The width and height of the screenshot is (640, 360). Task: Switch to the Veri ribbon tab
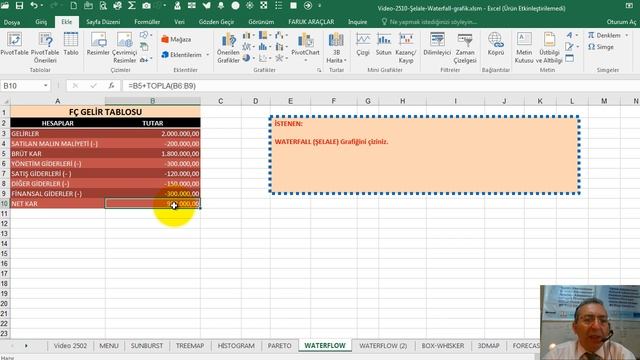179,22
